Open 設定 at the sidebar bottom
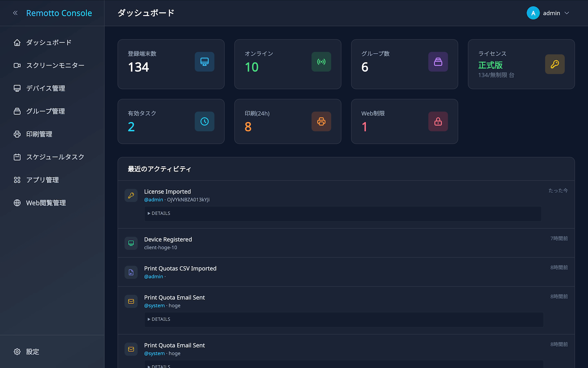This screenshot has width=588, height=368. coord(33,352)
